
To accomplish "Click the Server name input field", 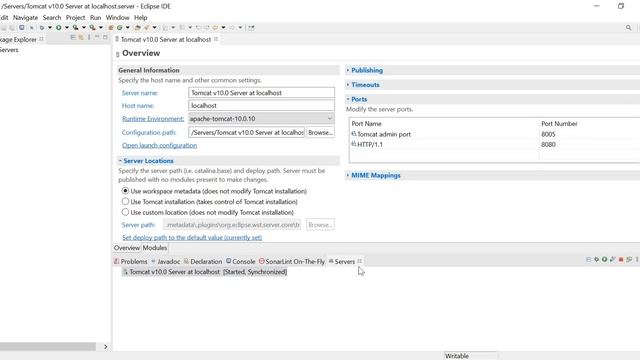I will click(261, 93).
